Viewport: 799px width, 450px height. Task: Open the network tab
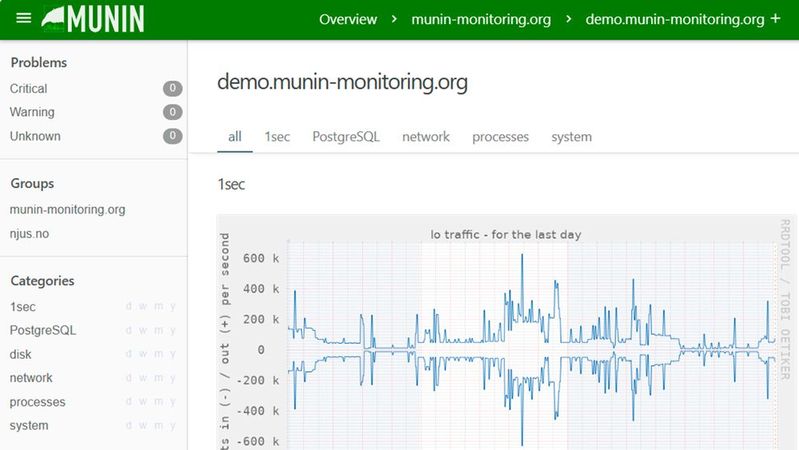tap(426, 137)
